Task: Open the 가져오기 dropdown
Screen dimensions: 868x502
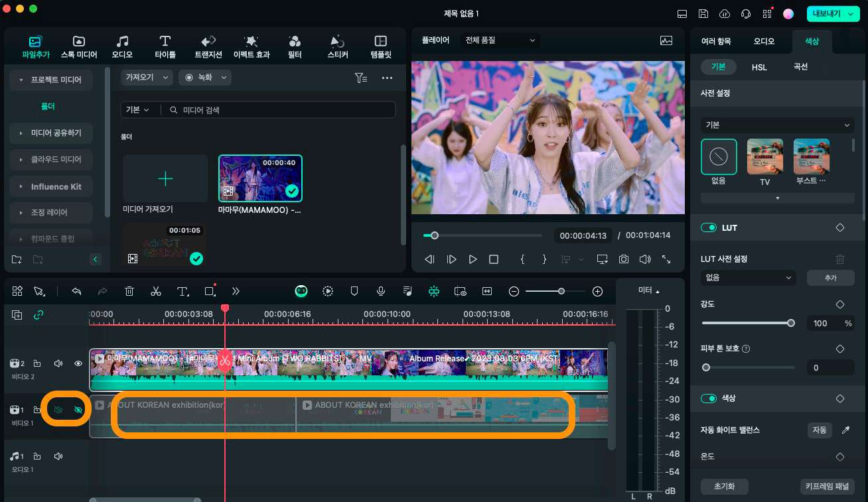Action: (x=147, y=78)
